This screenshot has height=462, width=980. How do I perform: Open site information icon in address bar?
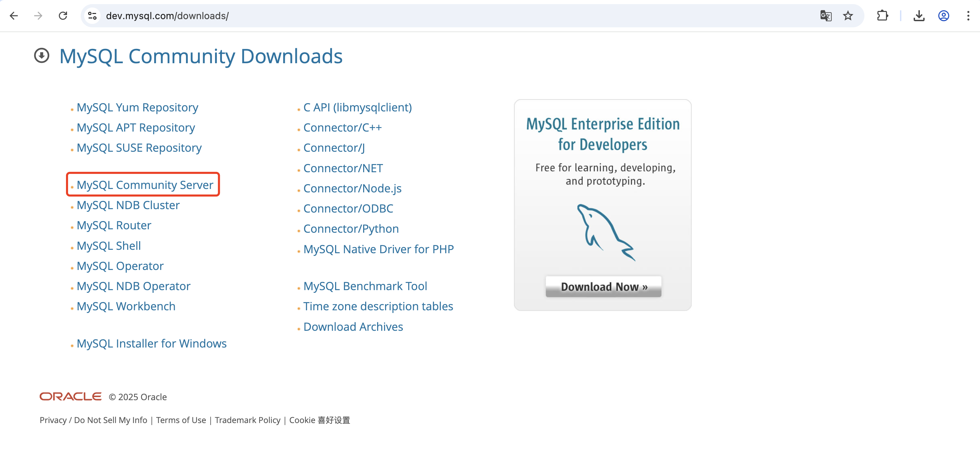click(x=92, y=16)
